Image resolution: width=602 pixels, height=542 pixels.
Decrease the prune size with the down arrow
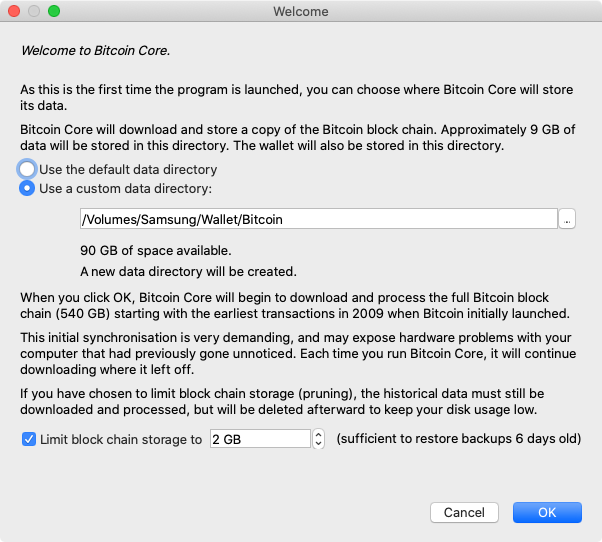[x=318, y=444]
